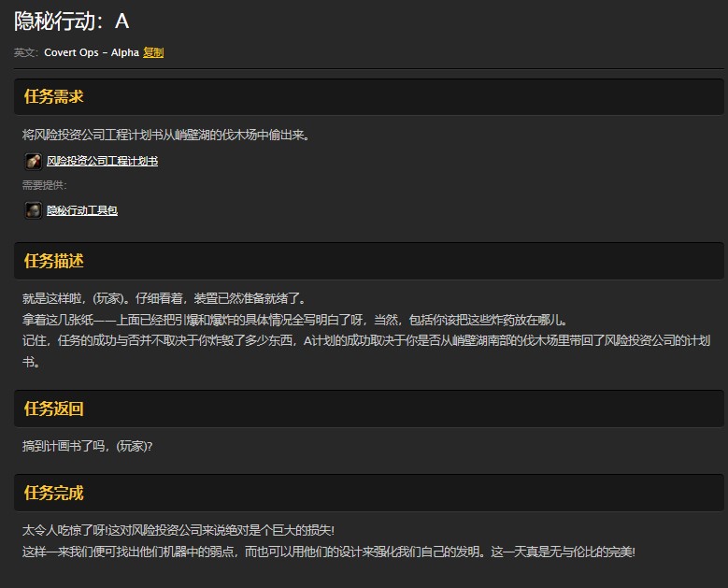Click the 任务需求 section header
Image resolution: width=728 pixels, height=588 pixels.
pyautogui.click(x=54, y=97)
